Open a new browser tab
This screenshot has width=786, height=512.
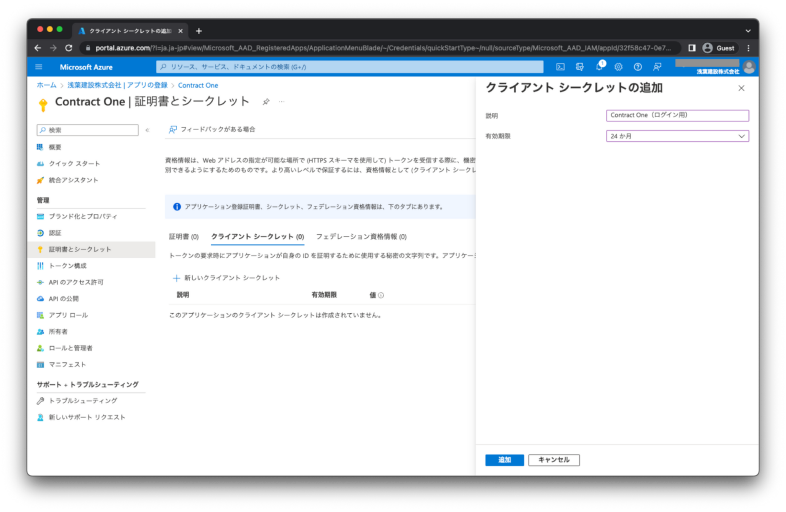click(x=199, y=31)
